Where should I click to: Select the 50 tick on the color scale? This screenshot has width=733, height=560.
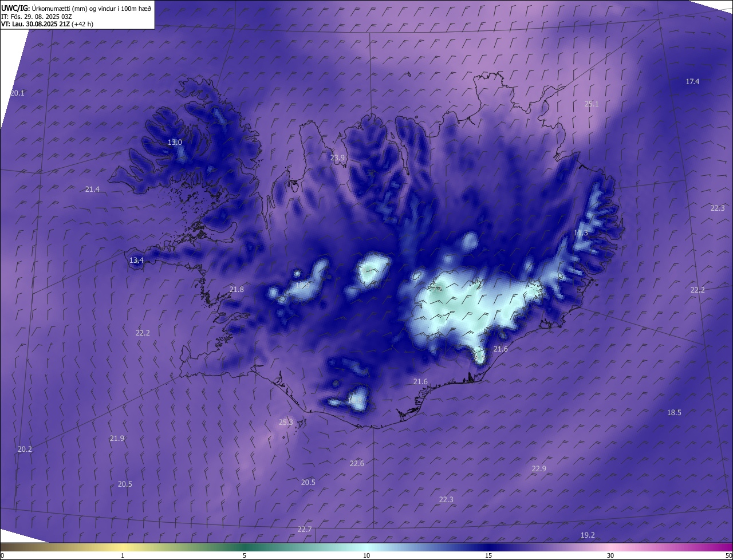(728, 555)
